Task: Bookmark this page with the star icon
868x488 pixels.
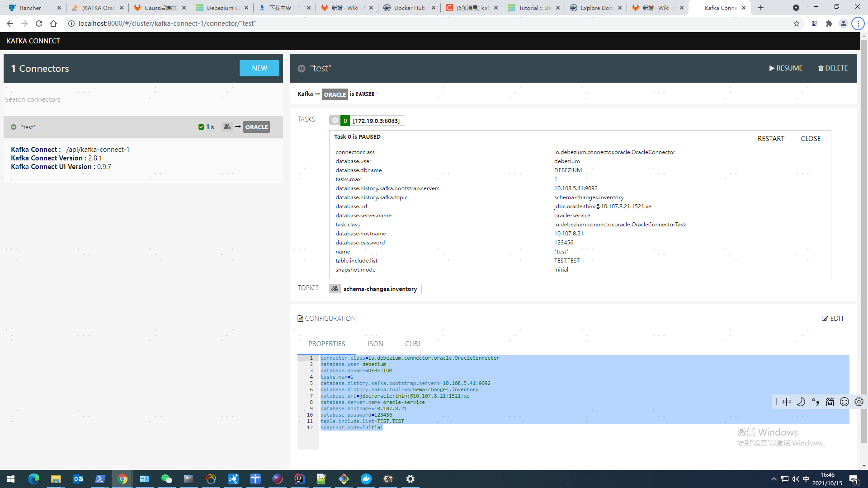Action: (797, 23)
